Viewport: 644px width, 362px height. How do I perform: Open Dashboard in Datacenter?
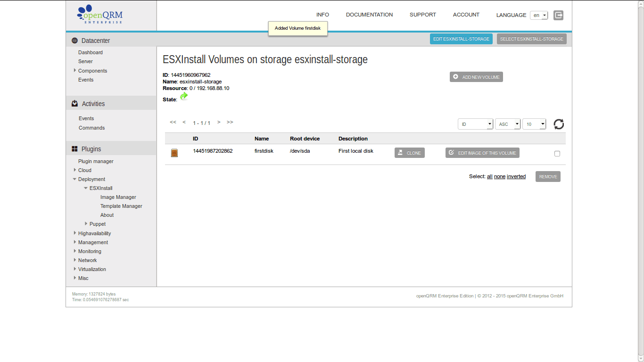tap(91, 52)
